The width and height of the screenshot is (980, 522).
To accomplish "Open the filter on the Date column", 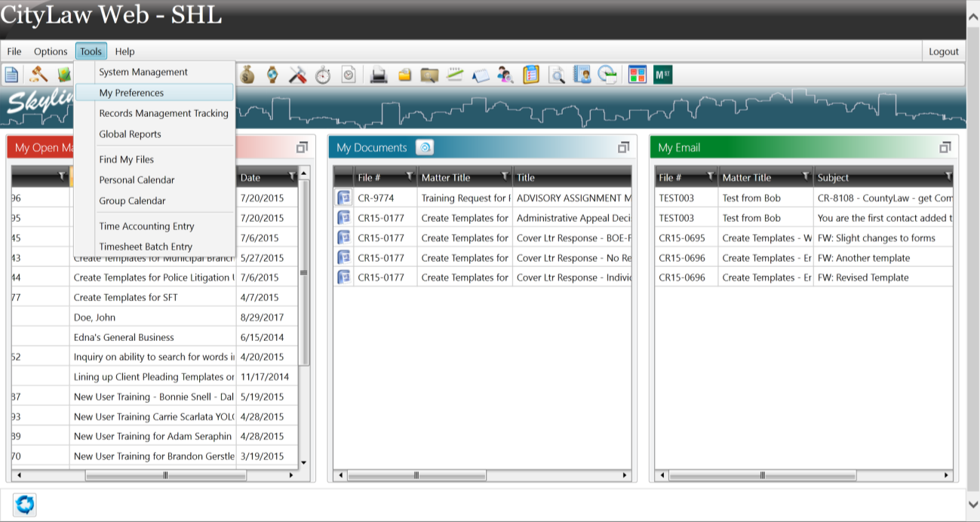I will 293,177.
